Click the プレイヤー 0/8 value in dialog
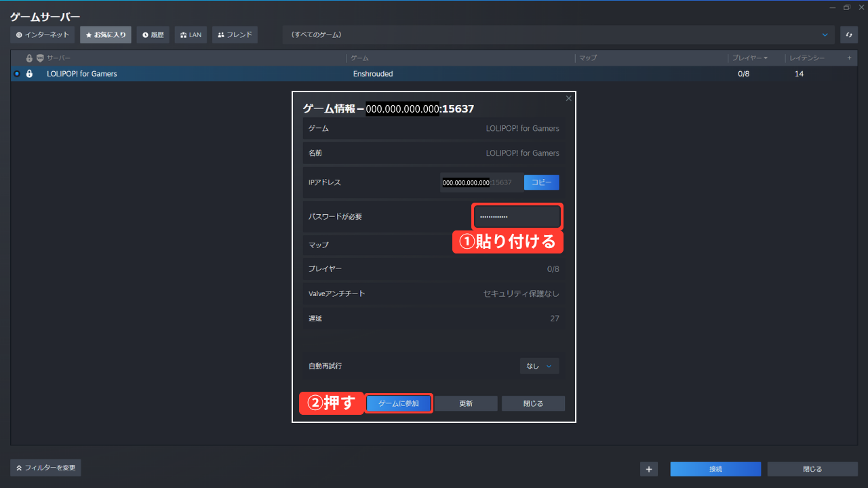The image size is (868, 488). coord(553,269)
